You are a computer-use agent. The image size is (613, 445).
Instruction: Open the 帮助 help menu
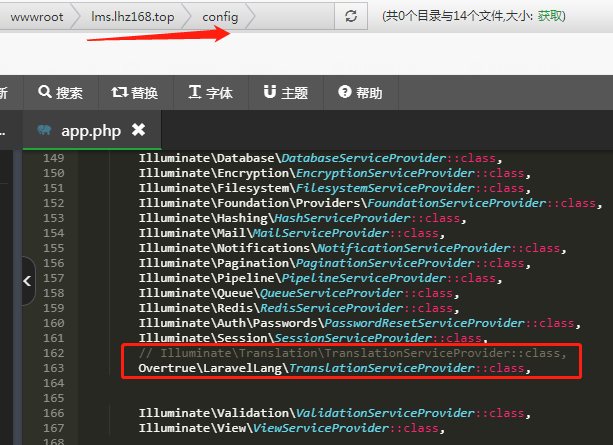pyautogui.click(x=360, y=93)
